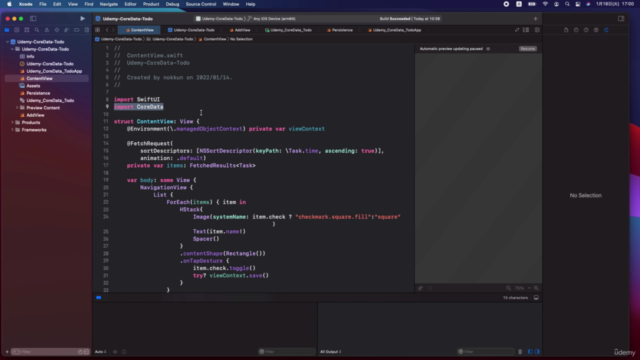Screen dimensions: 640x360
Task: Toggle the navigator sidebar visibility
Action: tap(33, 18)
